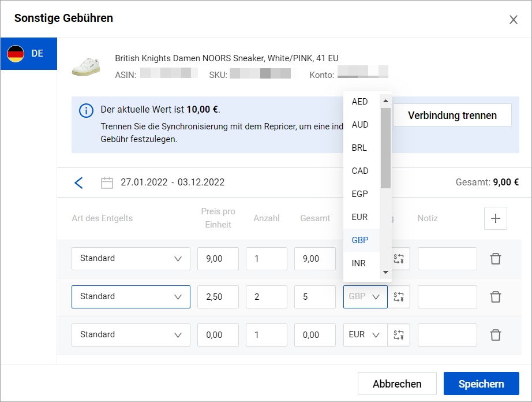
Task: Click currency conversion icon in first row
Action: pos(399,259)
